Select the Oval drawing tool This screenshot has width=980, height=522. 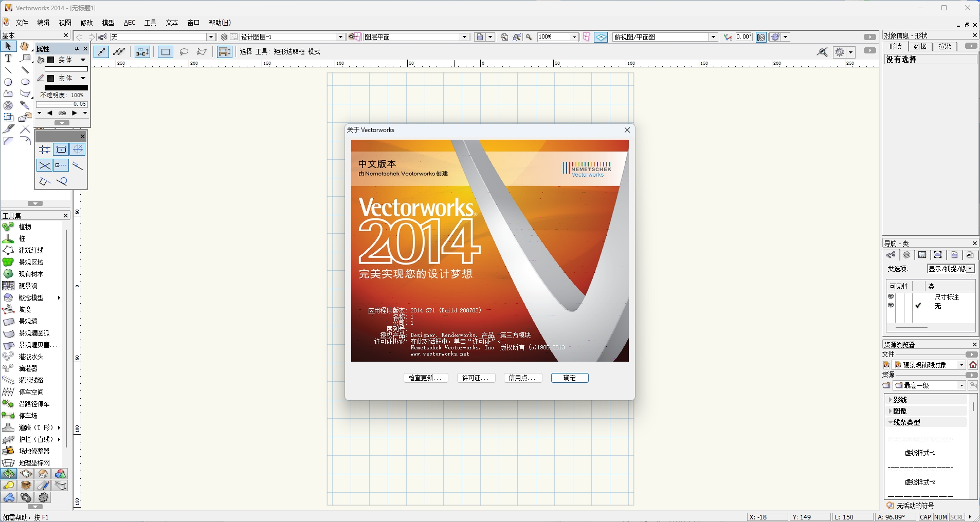point(8,82)
